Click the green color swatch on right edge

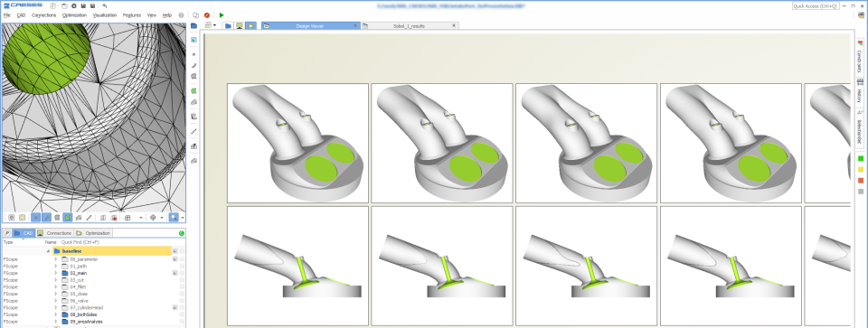click(x=860, y=159)
